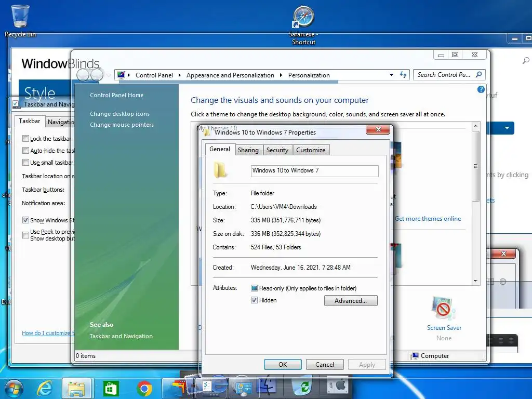Open Change desktop icons link
This screenshot has width=532, height=399.
click(x=119, y=114)
